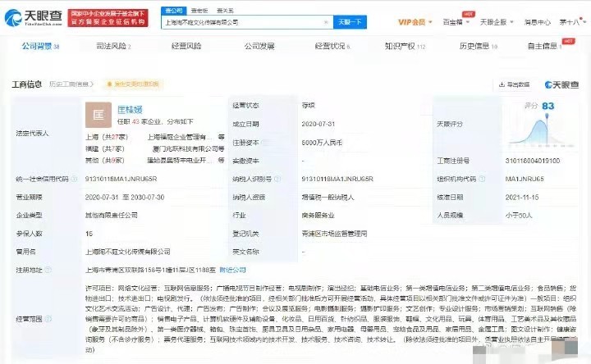Switch to the 经营风险 tab
Screen dimensions: 591x364
186,46
